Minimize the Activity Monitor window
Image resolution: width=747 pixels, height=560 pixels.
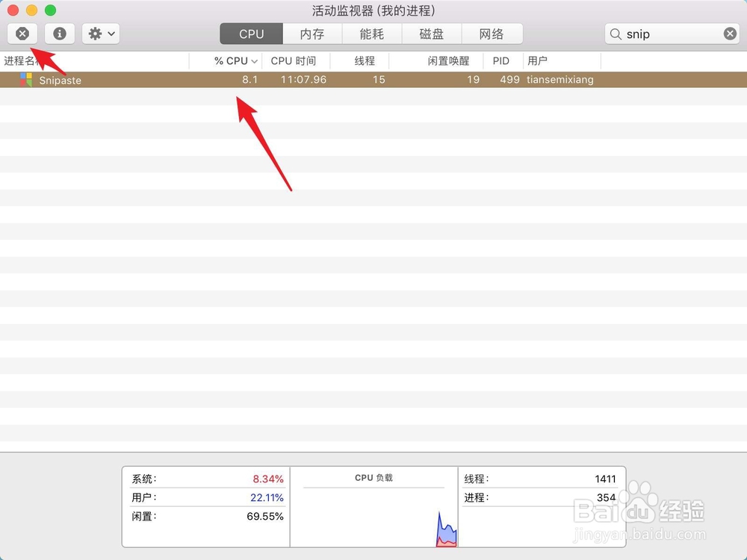31,10
